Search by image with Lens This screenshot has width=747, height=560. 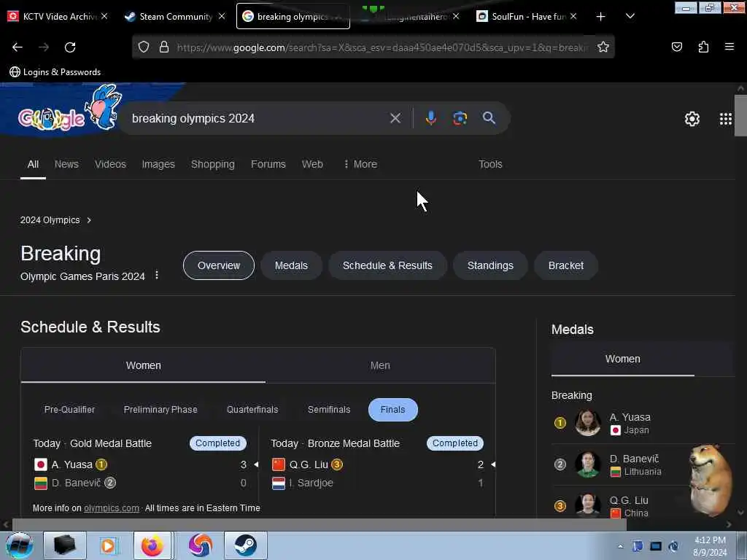[460, 118]
